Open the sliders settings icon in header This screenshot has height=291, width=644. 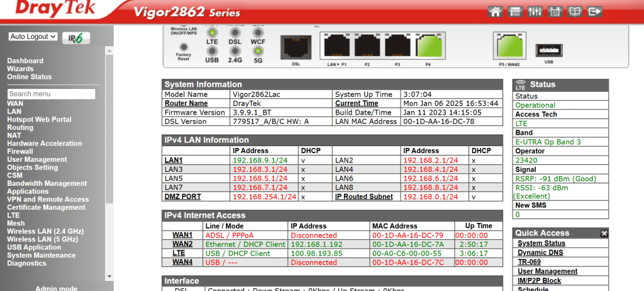535,11
